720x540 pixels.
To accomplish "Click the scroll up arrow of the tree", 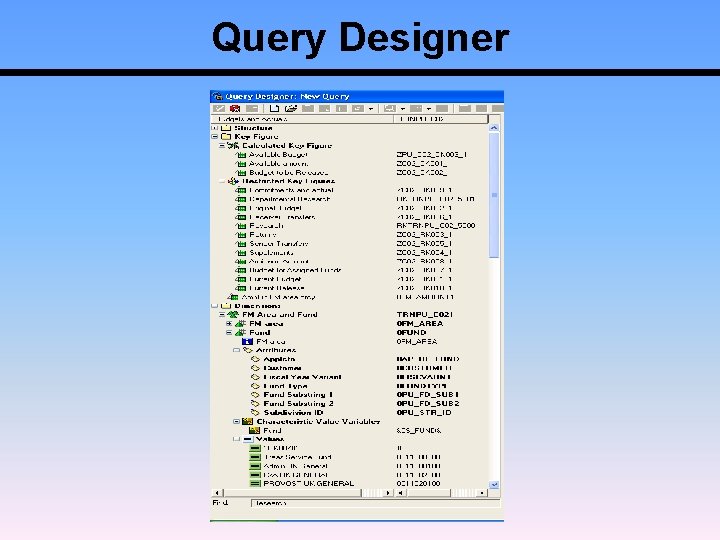I will click(494, 128).
